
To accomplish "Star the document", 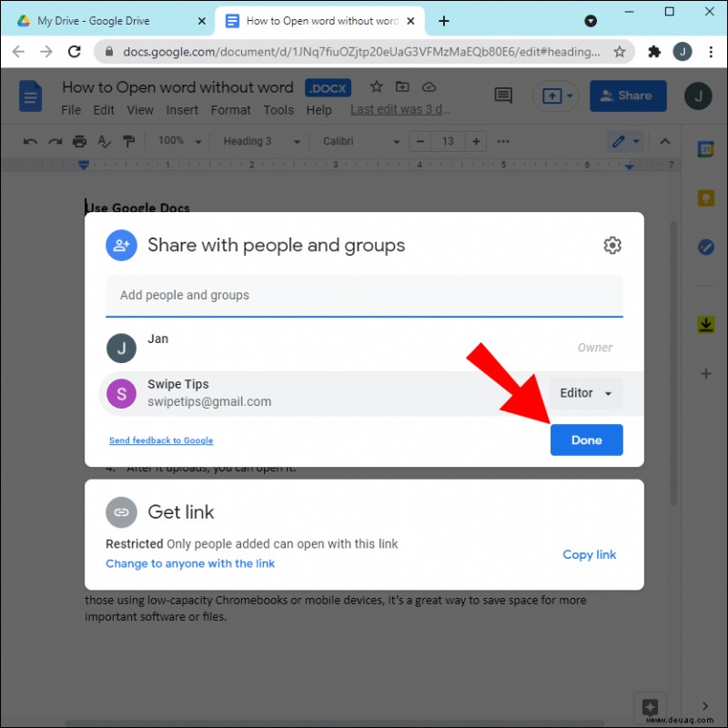I will pyautogui.click(x=377, y=86).
